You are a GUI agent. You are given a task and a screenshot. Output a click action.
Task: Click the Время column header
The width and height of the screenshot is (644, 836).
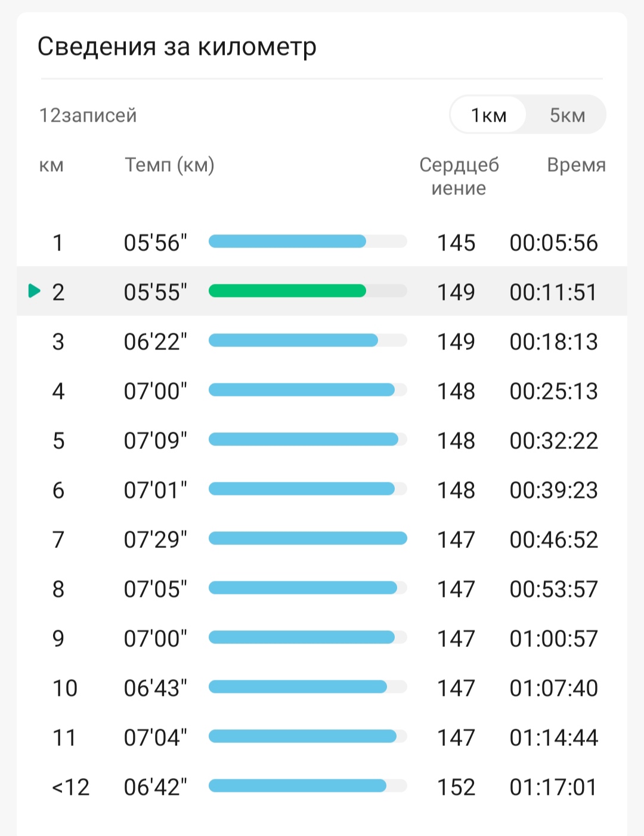576,165
